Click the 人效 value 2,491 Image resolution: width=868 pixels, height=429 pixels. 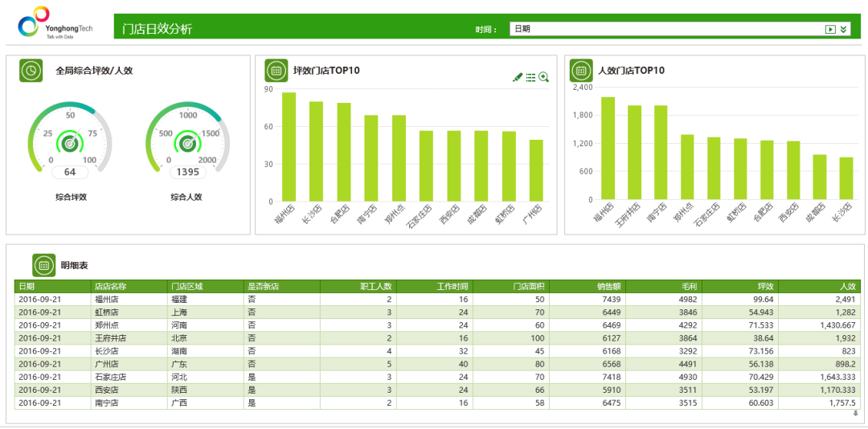point(819,299)
